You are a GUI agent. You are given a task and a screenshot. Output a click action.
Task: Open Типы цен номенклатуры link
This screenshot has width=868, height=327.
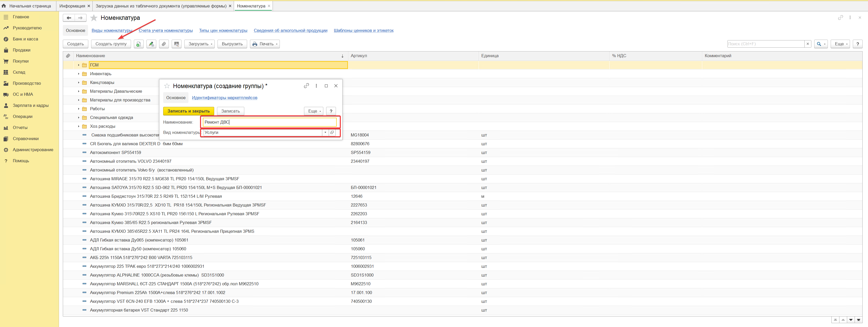[x=223, y=31]
